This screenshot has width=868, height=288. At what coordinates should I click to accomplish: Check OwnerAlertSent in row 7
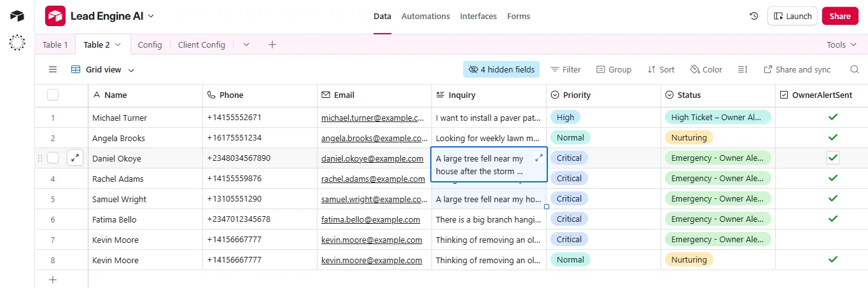[x=833, y=239]
